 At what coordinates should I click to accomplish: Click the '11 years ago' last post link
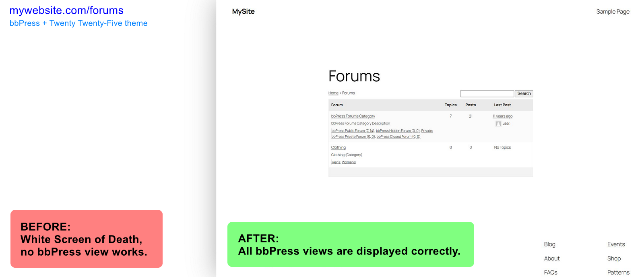point(502,116)
